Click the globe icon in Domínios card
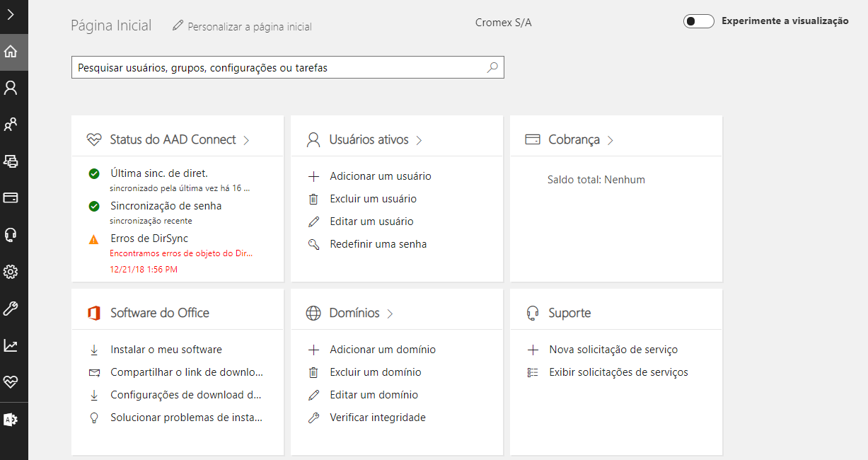868x460 pixels. [313, 313]
